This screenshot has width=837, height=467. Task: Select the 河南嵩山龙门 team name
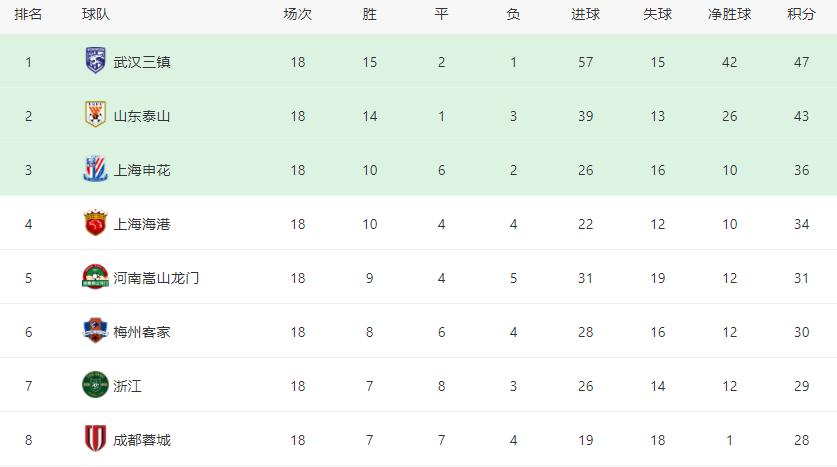coord(156,278)
